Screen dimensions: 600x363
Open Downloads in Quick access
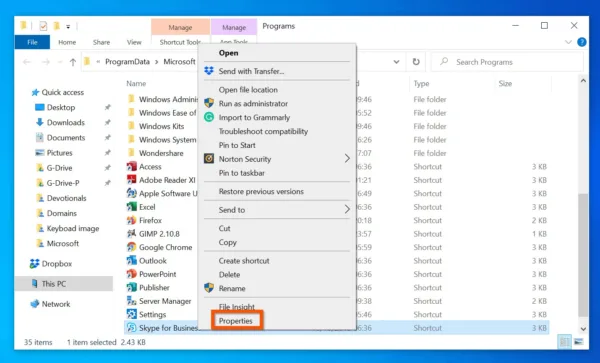point(65,122)
